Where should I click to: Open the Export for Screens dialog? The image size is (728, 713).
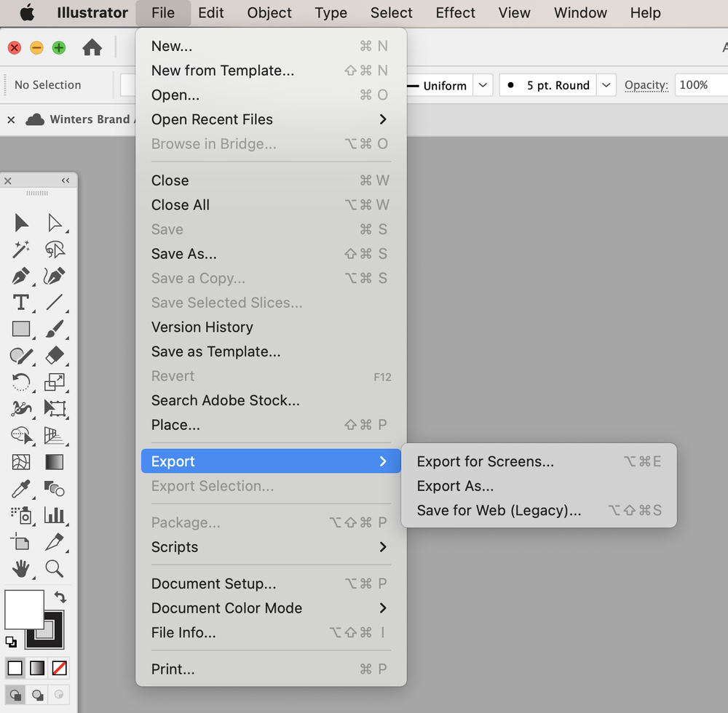click(x=485, y=461)
